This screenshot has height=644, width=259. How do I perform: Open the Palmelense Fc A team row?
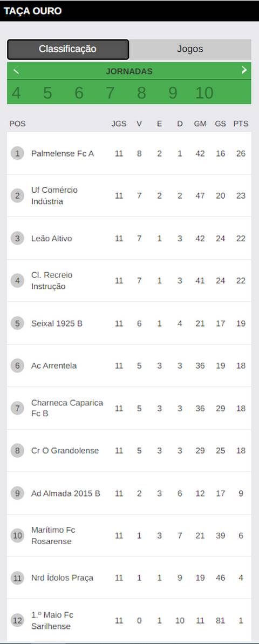coord(129,154)
